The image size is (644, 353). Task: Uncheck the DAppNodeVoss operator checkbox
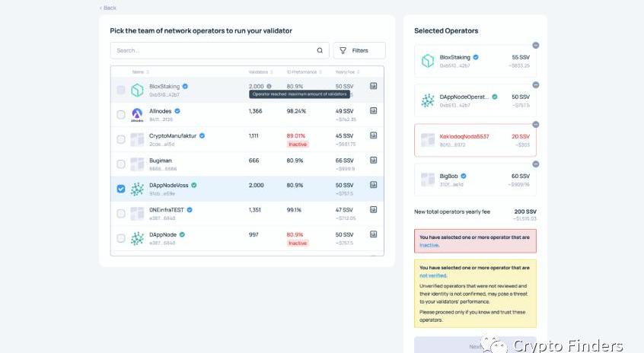(x=121, y=189)
